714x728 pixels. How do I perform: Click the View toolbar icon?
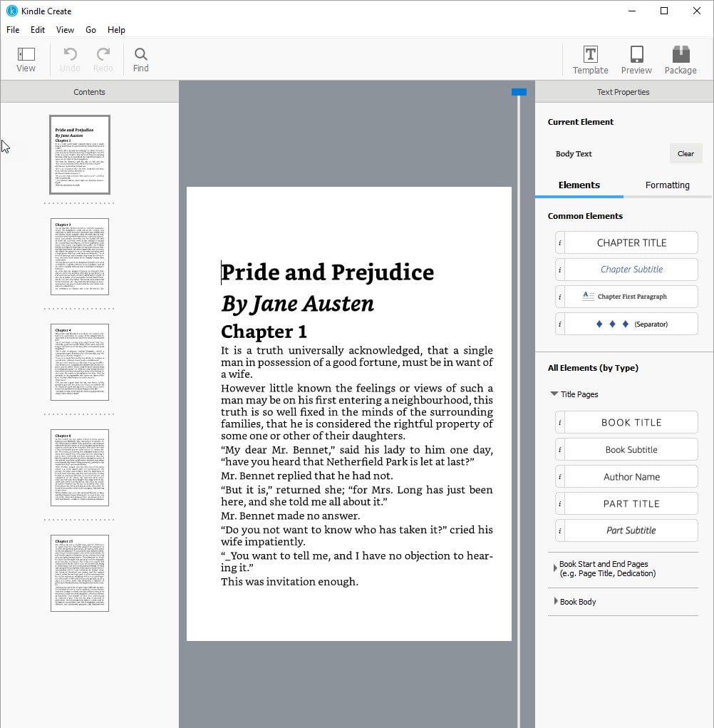tap(26, 55)
